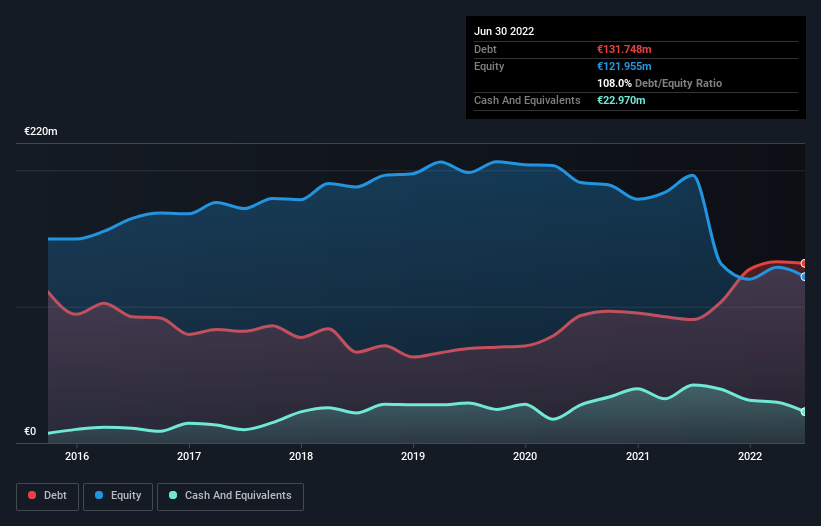This screenshot has width=821, height=526.
Task: Click the Debt label in tooltip
Action: [x=485, y=49]
